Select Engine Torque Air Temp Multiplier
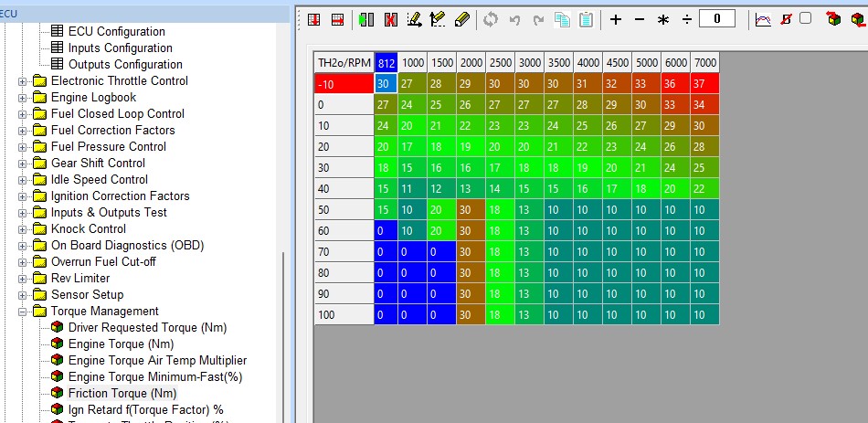The height and width of the screenshot is (423, 868). coord(157,361)
